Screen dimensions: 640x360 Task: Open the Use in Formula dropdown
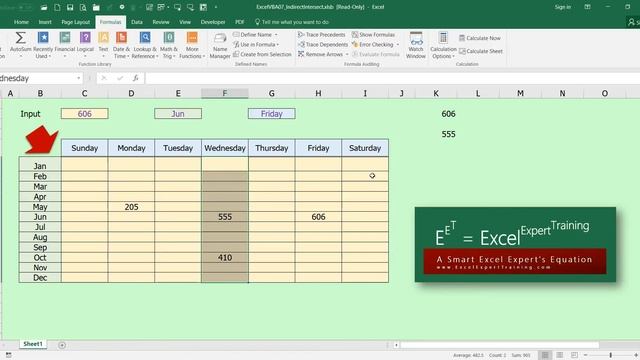pyautogui.click(x=256, y=44)
